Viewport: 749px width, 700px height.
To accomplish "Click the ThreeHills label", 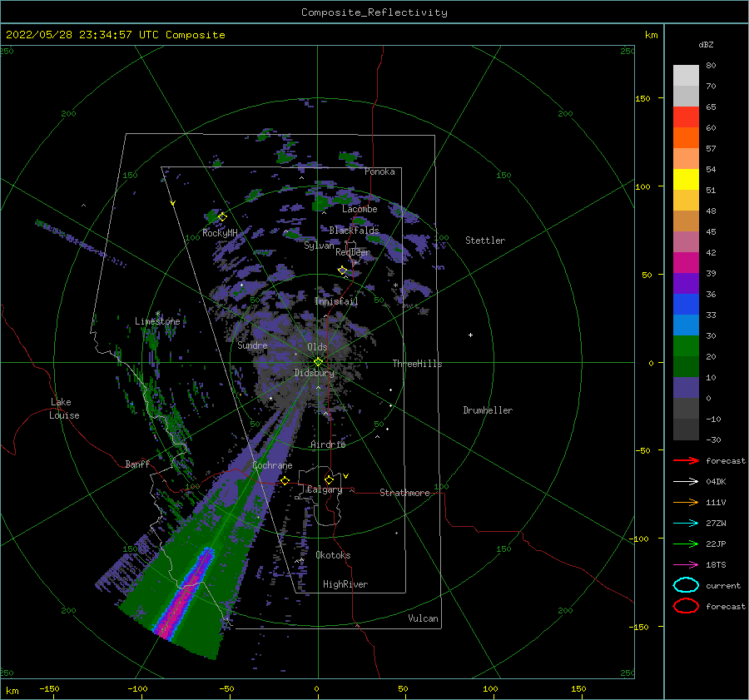I will 418,364.
